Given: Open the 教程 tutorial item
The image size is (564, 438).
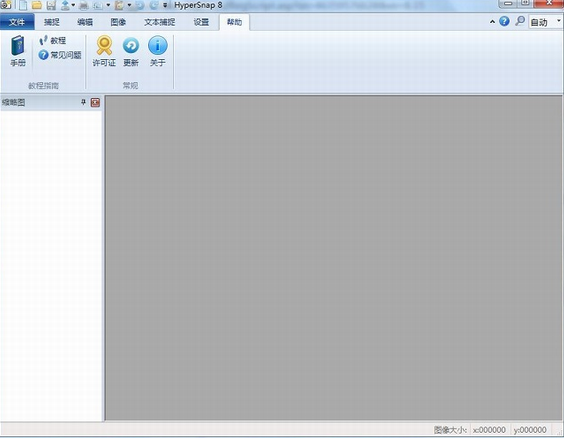Looking at the screenshot, I should coord(53,40).
